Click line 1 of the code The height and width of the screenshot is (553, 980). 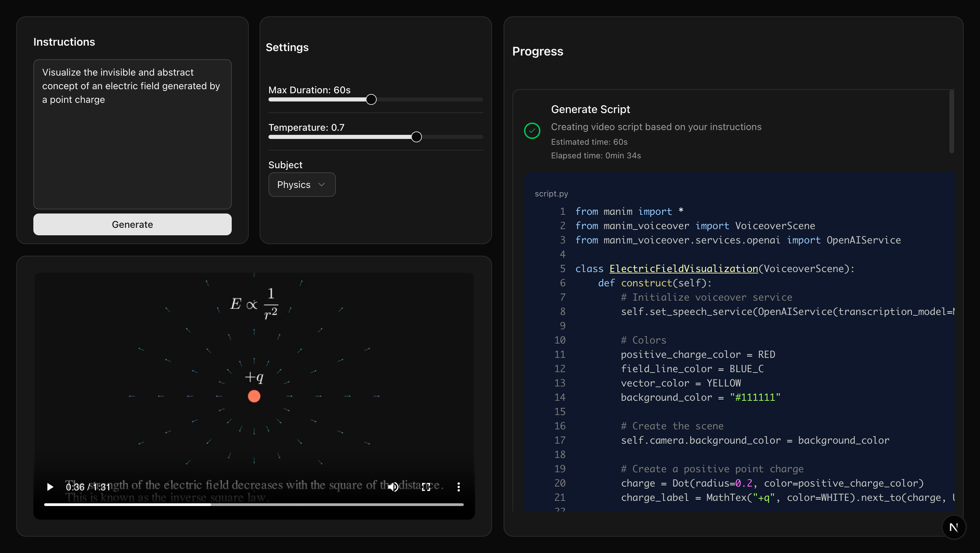click(629, 211)
